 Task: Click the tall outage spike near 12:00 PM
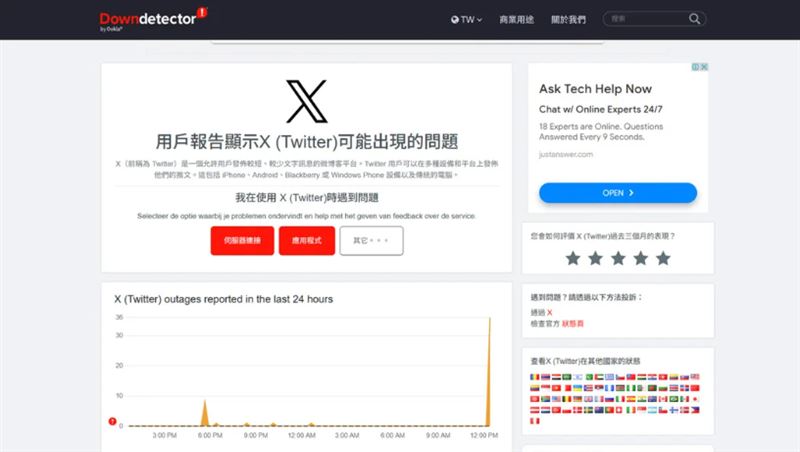point(489,371)
